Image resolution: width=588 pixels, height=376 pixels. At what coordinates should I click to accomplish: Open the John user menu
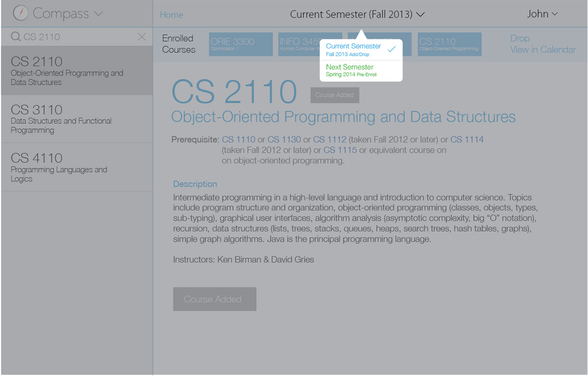tap(542, 14)
